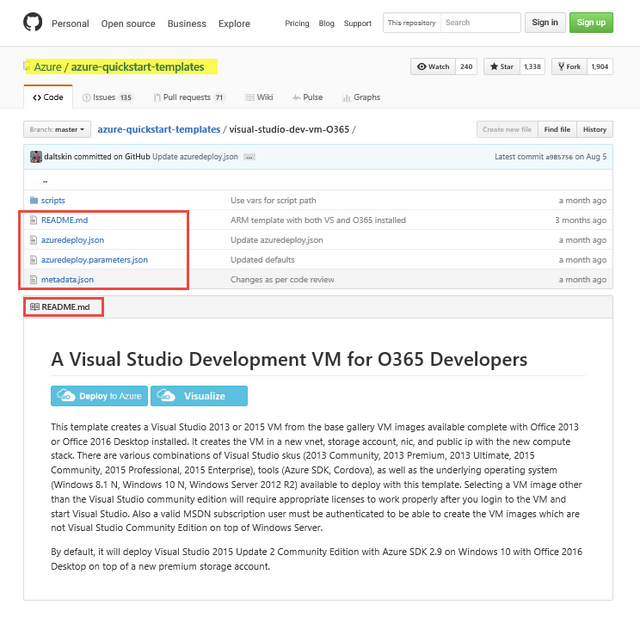Click the green Sign up button
Viewport: 640px width, 625px height.
click(x=591, y=22)
